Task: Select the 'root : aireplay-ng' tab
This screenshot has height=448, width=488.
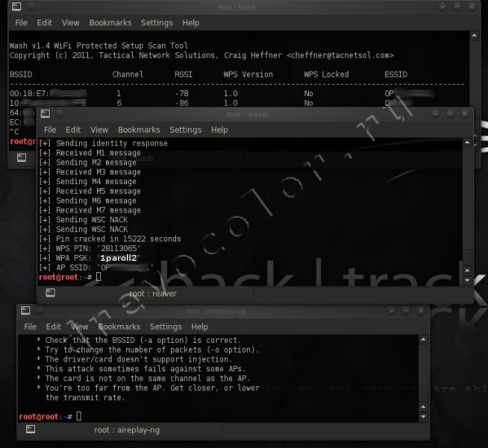Action: click(120, 430)
